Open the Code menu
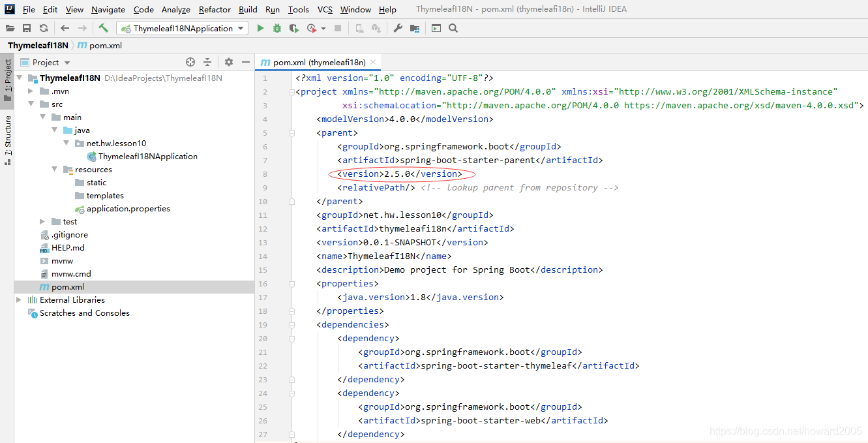The width and height of the screenshot is (868, 443). coord(143,9)
